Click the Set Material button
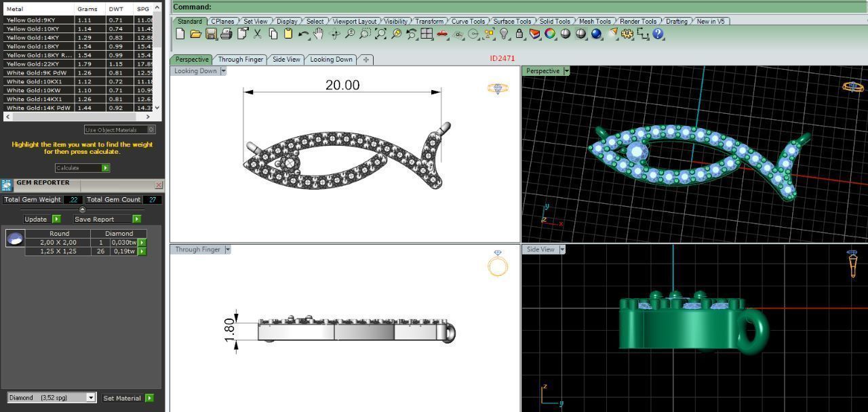868x412 pixels. coord(127,398)
